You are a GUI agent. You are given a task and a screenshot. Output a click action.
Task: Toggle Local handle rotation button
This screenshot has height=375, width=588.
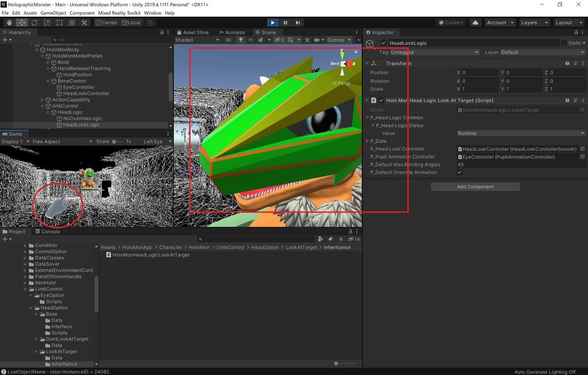tap(130, 23)
